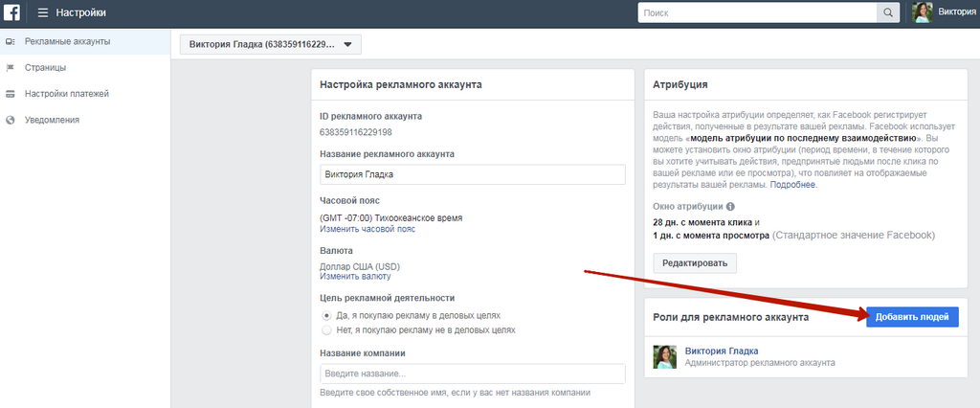
Task: Click the Редактировать button
Action: pyautogui.click(x=695, y=262)
